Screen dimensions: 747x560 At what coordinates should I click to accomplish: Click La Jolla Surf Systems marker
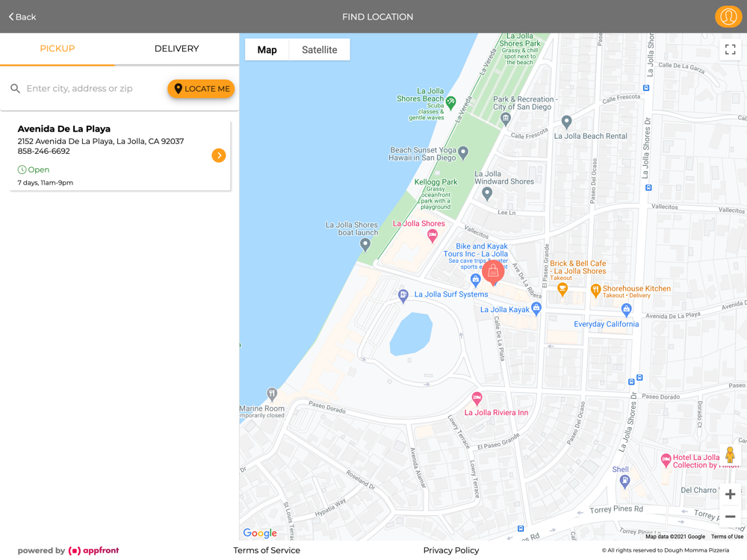click(403, 296)
